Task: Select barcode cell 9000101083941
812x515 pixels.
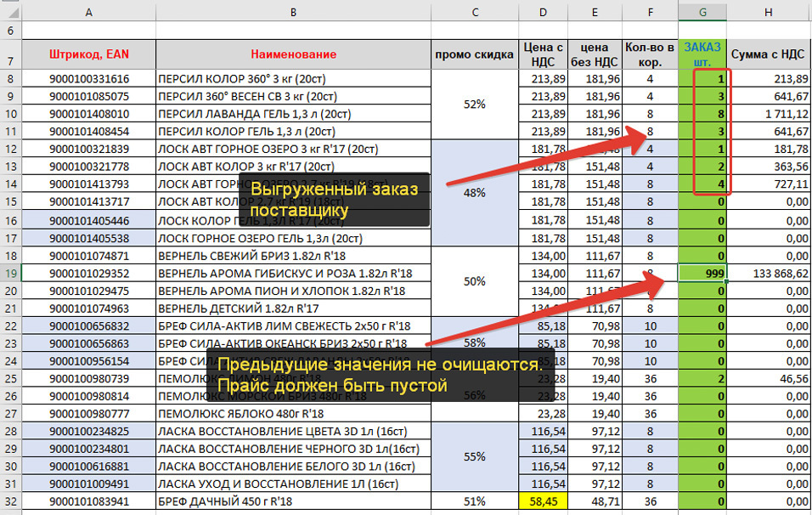Action: pos(88,501)
